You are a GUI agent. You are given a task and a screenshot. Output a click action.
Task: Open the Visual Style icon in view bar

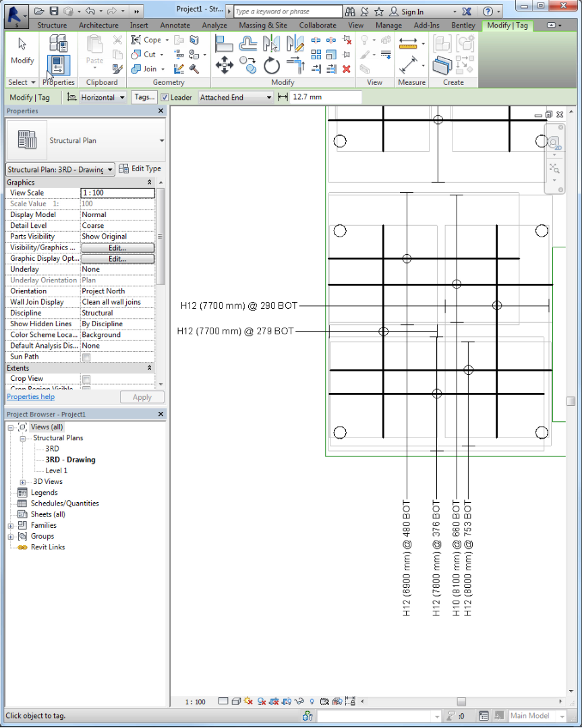(x=236, y=701)
